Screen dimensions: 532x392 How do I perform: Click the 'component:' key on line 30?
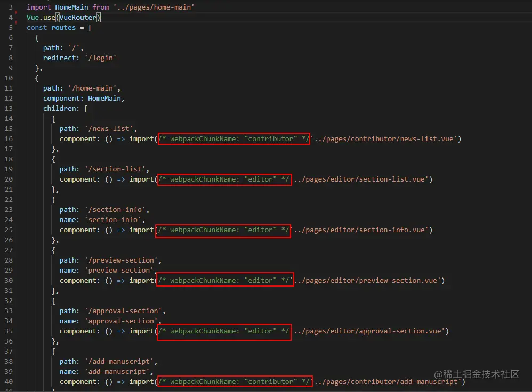(x=80, y=281)
